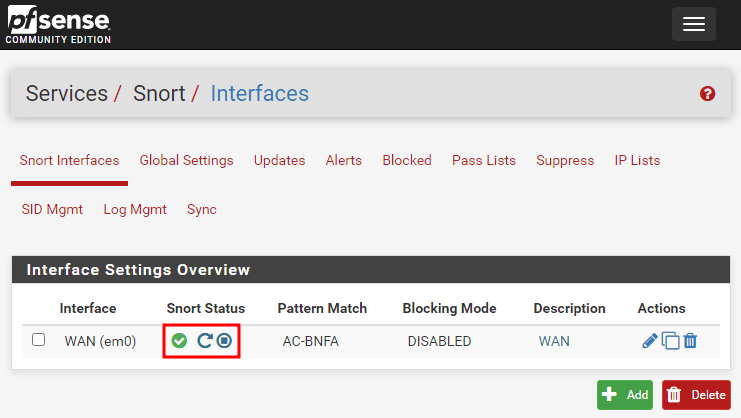Open the red help question mark icon
The height and width of the screenshot is (418, 741).
(x=708, y=94)
